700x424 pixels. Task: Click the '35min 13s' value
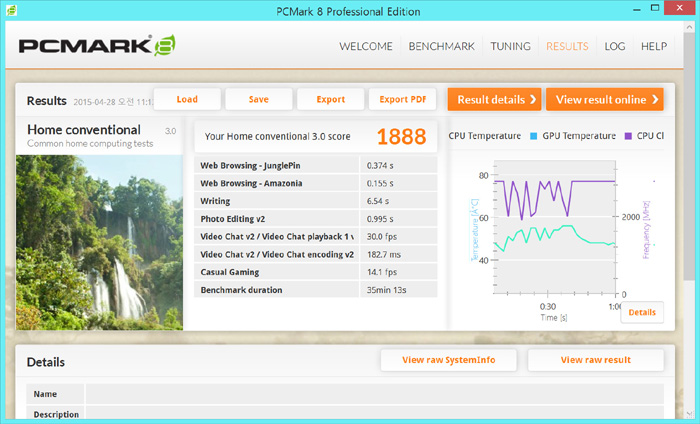pyautogui.click(x=386, y=290)
